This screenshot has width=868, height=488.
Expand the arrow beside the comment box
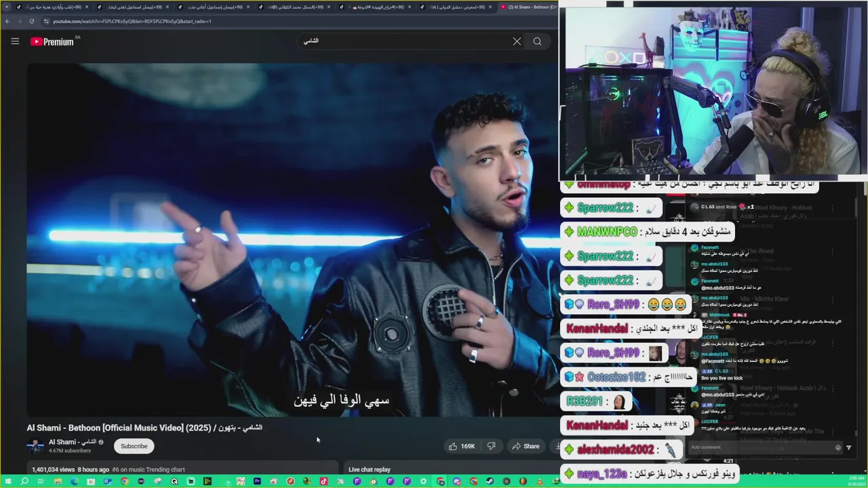848,447
